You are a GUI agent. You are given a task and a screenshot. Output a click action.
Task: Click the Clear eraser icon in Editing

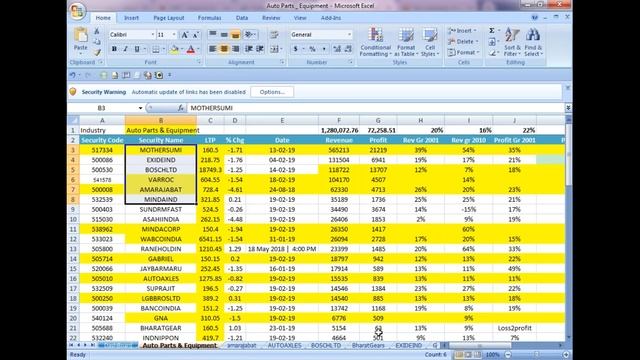(x=492, y=53)
